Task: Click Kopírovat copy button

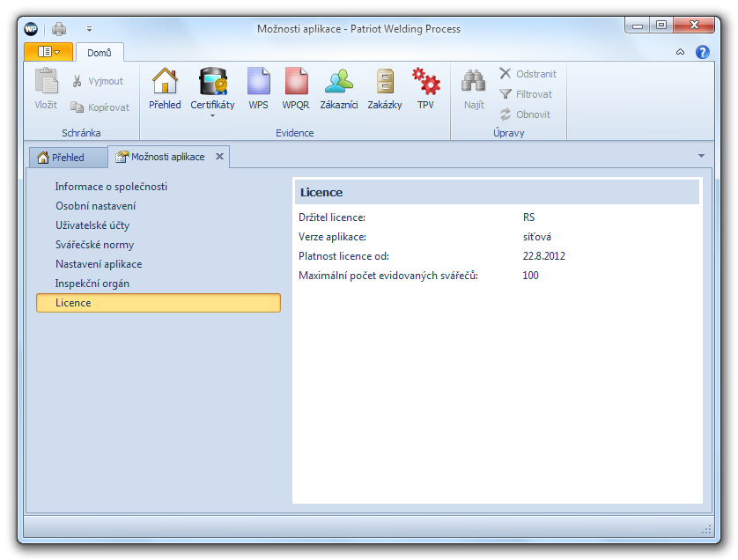Action: click(100, 107)
